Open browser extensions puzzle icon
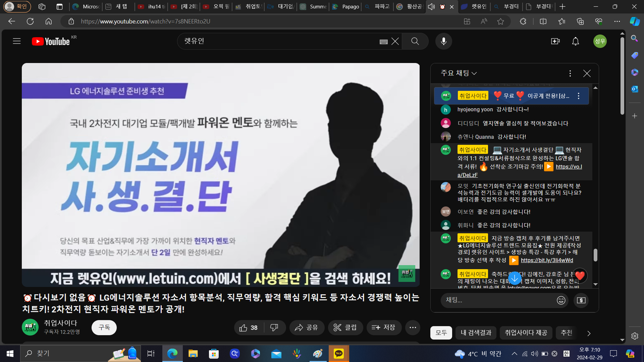This screenshot has width=644, height=362. [x=523, y=21]
